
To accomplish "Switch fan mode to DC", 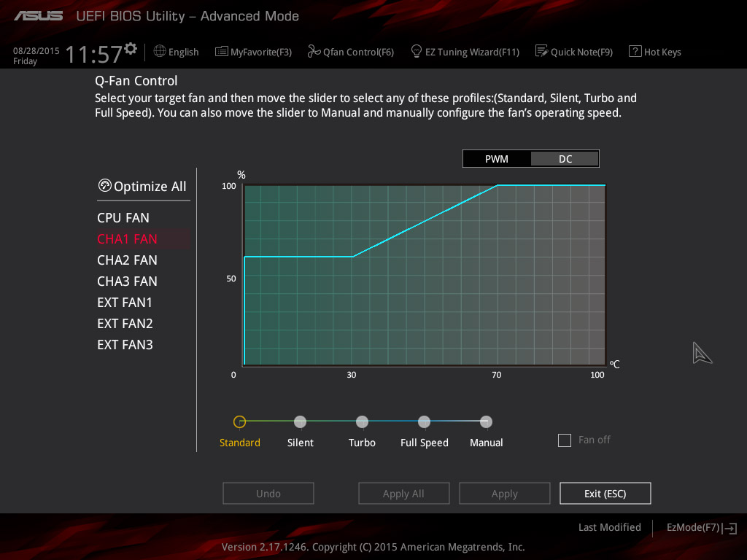I will pos(565,159).
